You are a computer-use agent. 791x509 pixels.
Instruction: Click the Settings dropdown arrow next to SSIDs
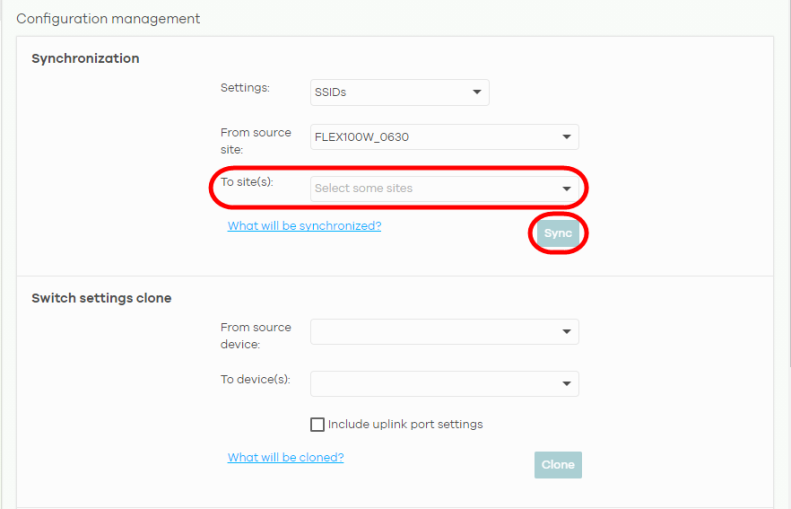pyautogui.click(x=476, y=93)
